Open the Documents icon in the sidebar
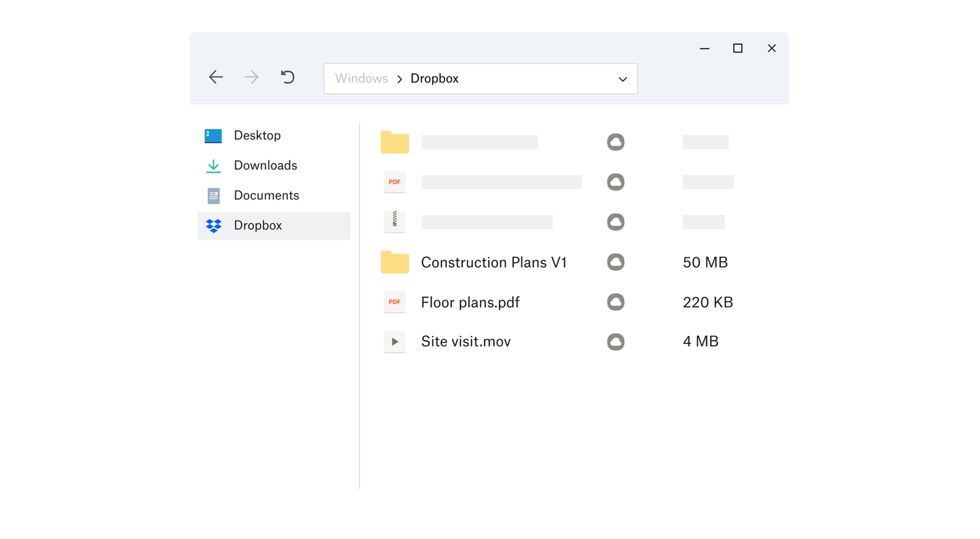The image size is (980, 539). (x=212, y=195)
